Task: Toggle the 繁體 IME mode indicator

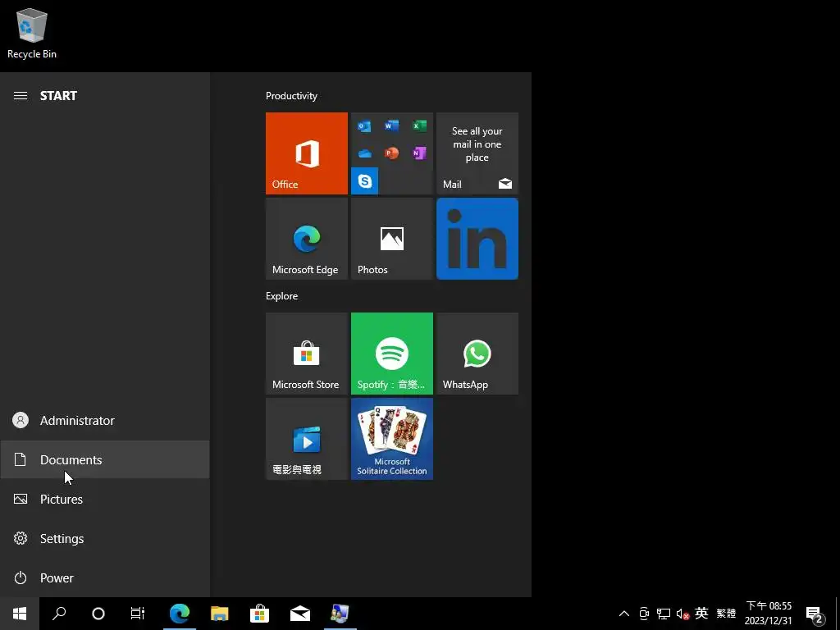Action: (x=727, y=614)
